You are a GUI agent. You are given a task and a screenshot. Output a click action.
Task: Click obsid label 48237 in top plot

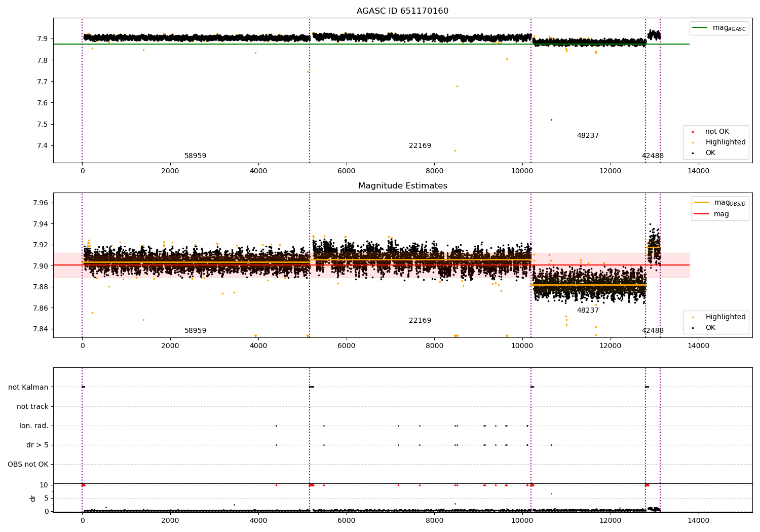588,136
